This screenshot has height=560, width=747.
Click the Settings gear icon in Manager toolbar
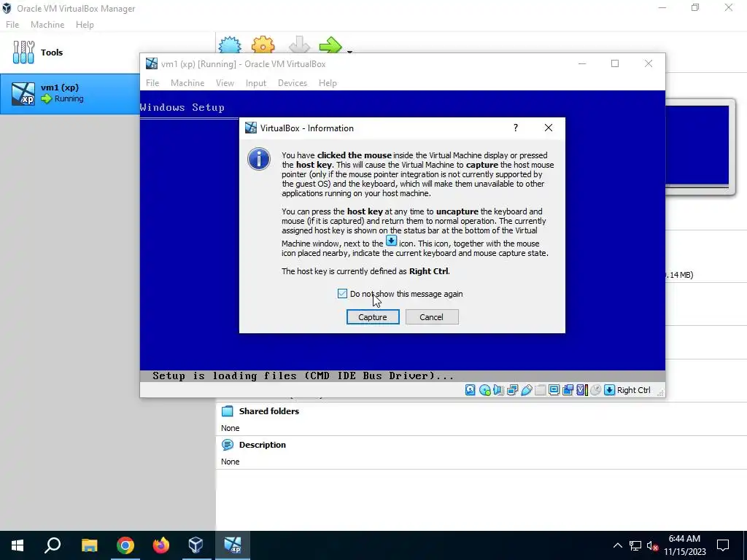pos(263,44)
